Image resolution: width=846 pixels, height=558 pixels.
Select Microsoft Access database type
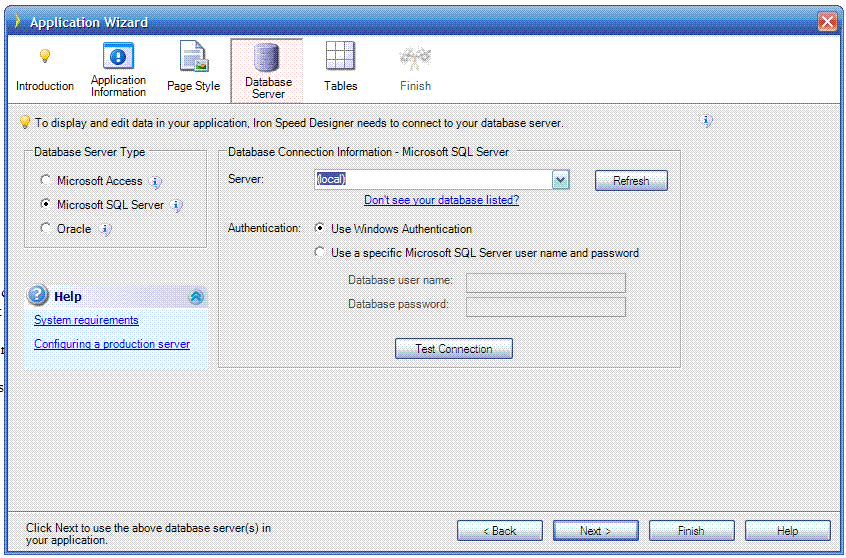point(46,180)
